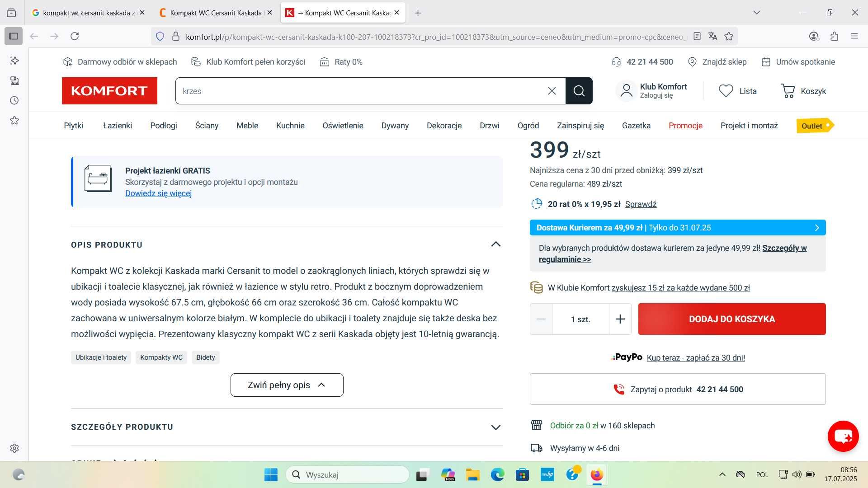Open sidebar settings gear

coord(14,448)
